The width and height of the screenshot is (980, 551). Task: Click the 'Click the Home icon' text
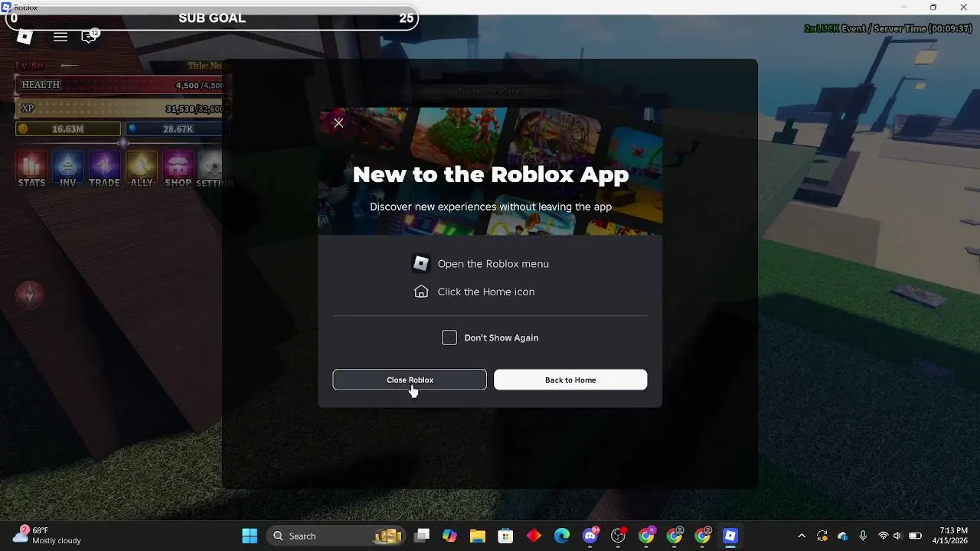point(486,292)
